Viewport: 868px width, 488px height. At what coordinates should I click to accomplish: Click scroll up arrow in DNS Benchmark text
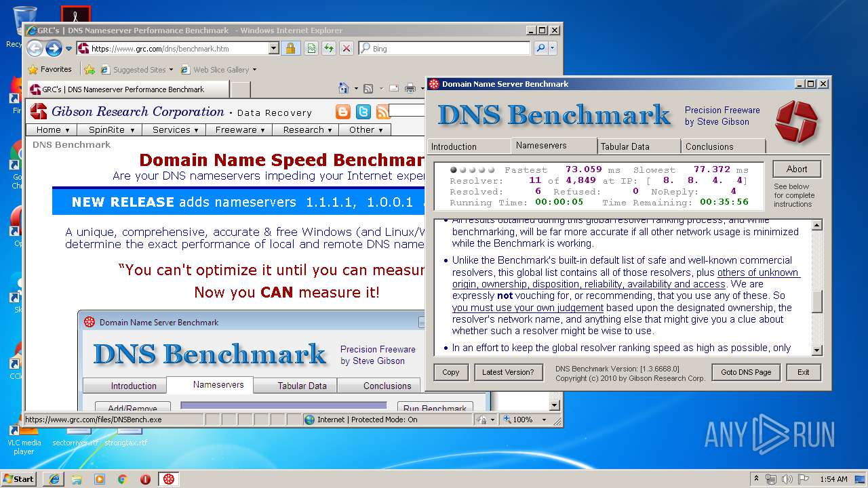[x=817, y=225]
